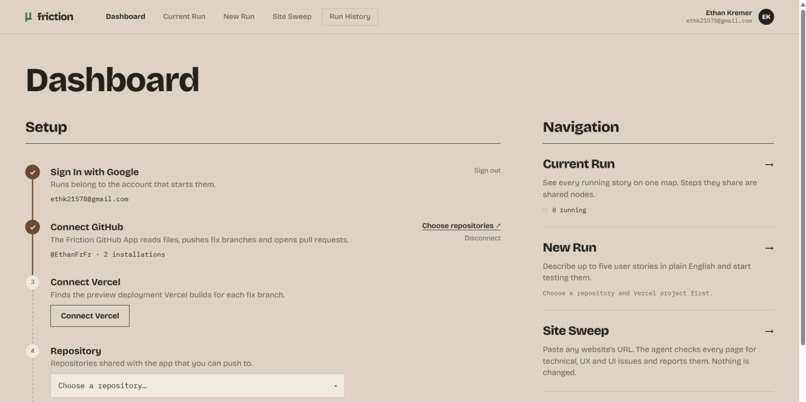Open the Run History tab
The width and height of the screenshot is (806, 402).
pos(350,16)
